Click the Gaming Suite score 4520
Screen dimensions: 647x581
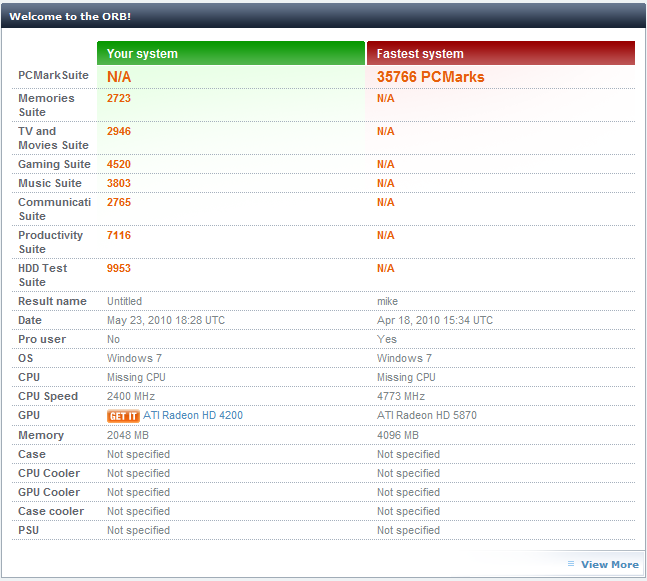(119, 165)
